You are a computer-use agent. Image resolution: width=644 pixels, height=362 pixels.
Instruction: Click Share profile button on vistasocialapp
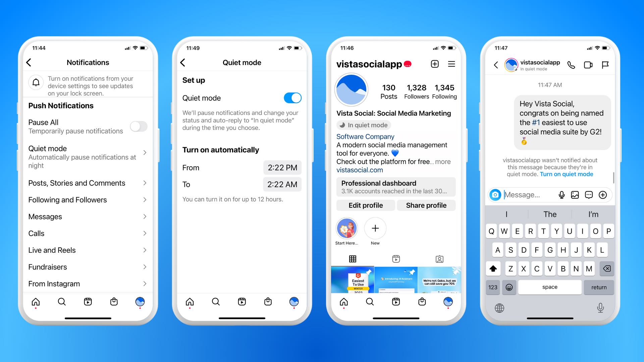pos(426,205)
